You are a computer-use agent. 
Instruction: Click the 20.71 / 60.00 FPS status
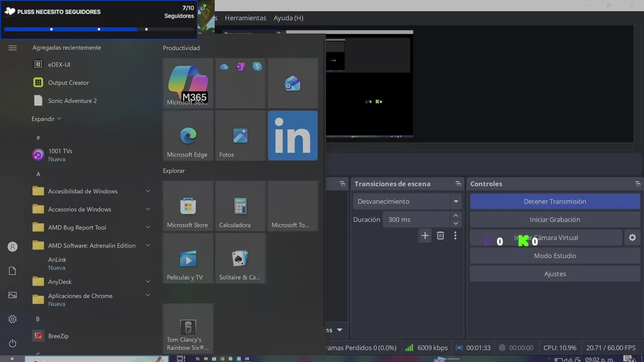(611, 348)
